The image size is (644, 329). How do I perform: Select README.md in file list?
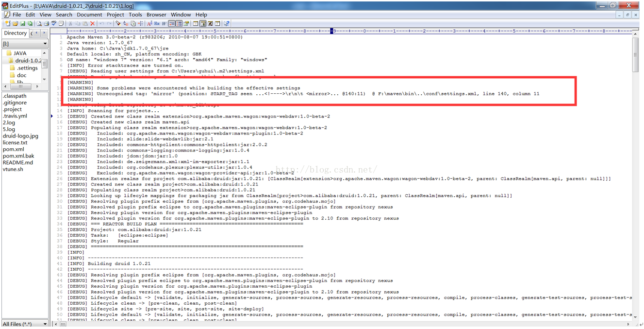pos(18,163)
